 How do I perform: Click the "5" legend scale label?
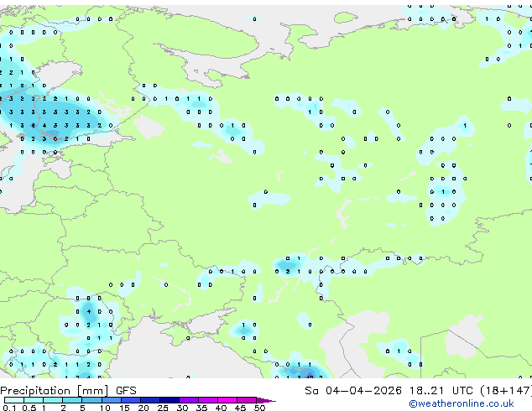tap(82, 408)
